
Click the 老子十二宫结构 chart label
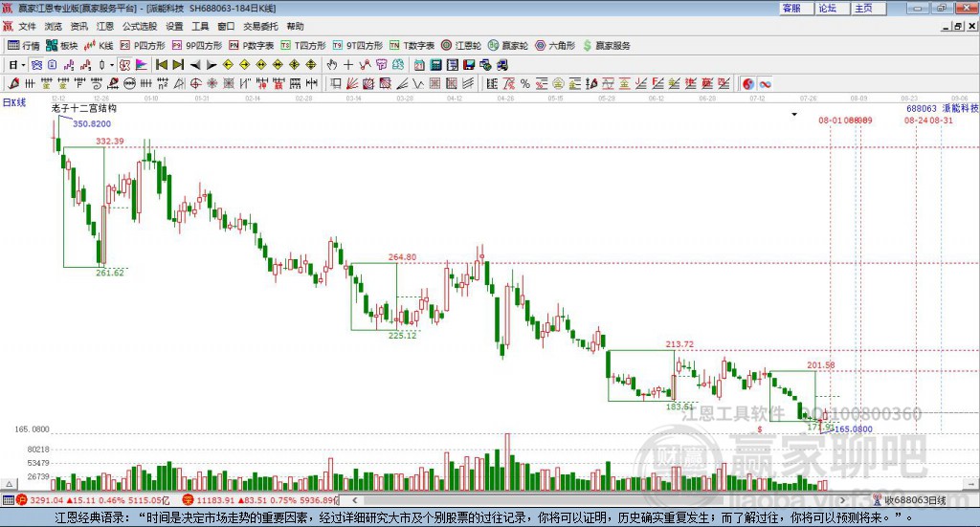point(84,108)
